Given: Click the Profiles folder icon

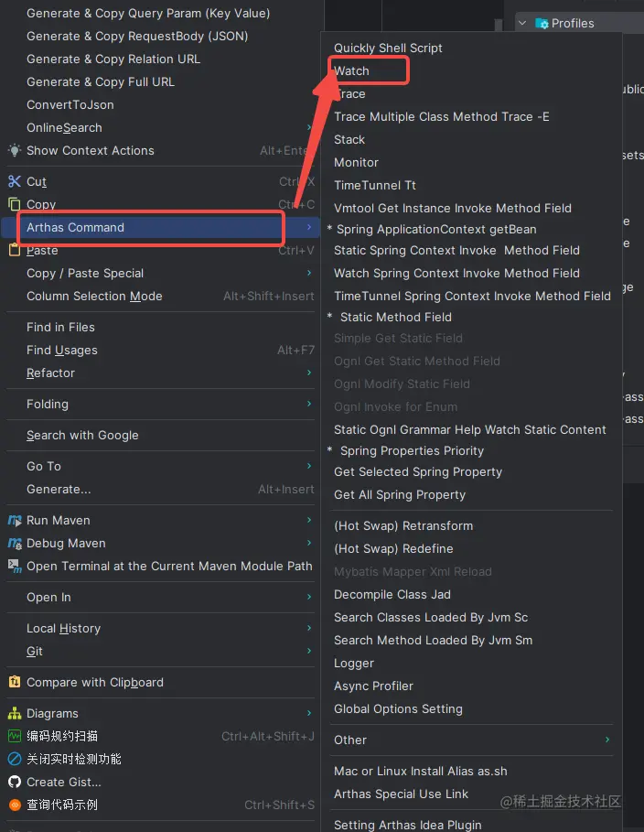Looking at the screenshot, I should pos(542,24).
